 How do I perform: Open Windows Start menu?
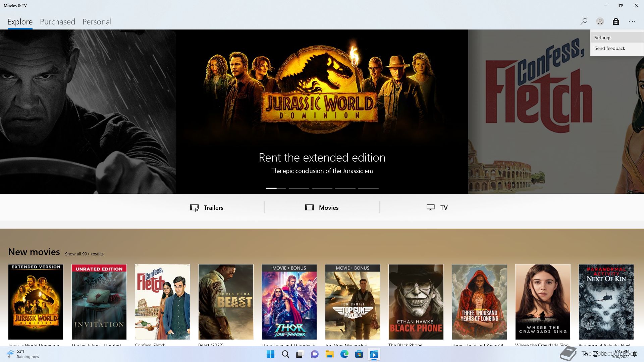point(270,354)
